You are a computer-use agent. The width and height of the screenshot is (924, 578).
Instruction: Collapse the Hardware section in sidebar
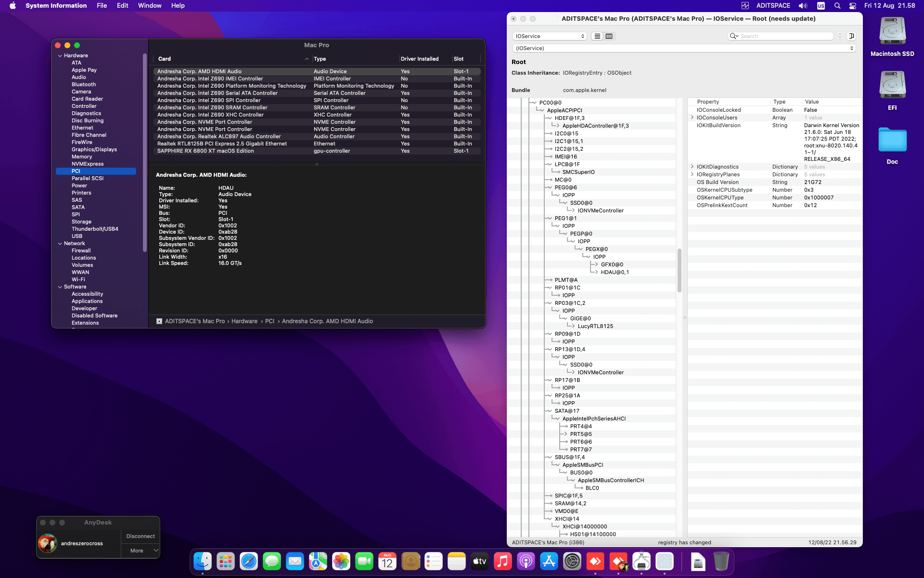60,55
